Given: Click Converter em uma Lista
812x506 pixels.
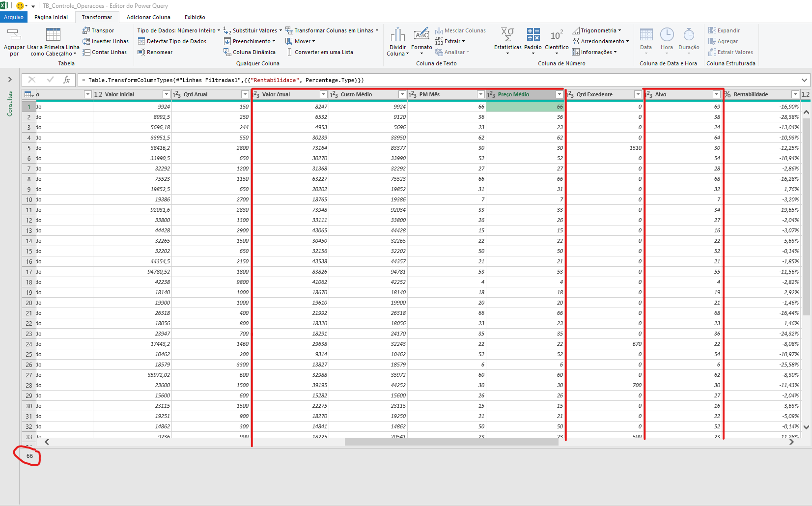Looking at the screenshot, I should [x=319, y=52].
